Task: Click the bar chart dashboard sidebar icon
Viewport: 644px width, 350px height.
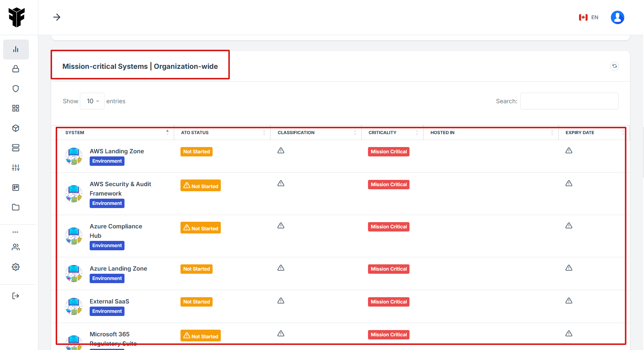Action: (16, 49)
